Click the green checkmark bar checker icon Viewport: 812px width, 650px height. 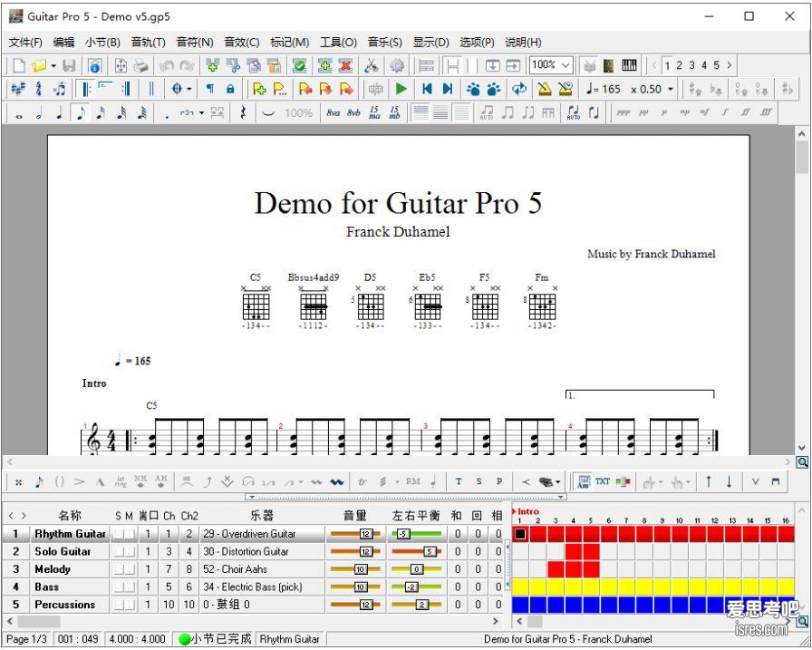pos(299,66)
